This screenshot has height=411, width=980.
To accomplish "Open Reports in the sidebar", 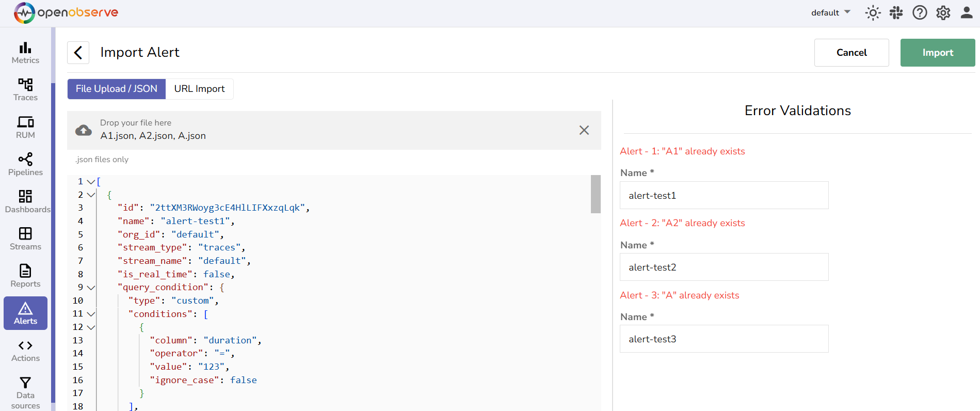I will click(25, 276).
